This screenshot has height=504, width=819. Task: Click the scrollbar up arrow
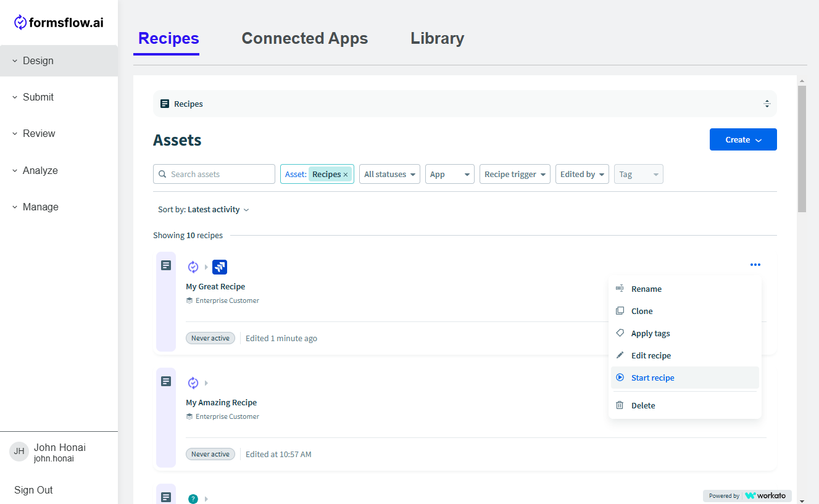(802, 80)
